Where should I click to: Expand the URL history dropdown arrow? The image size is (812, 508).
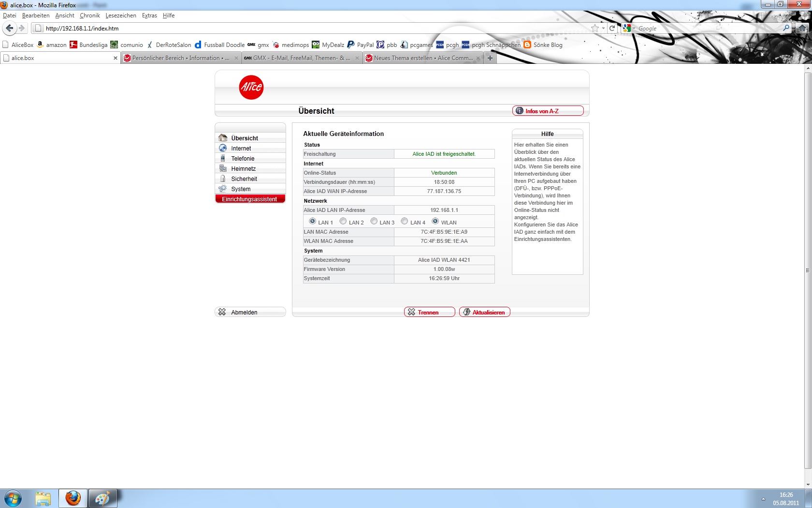603,28
